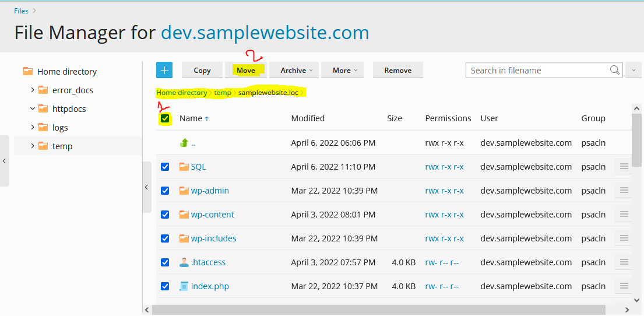Collapse the httpdocs tree node
644x316 pixels.
click(x=33, y=109)
